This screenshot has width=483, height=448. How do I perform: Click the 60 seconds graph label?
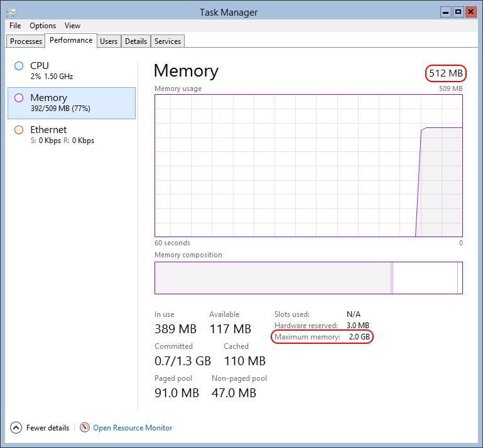tap(172, 243)
